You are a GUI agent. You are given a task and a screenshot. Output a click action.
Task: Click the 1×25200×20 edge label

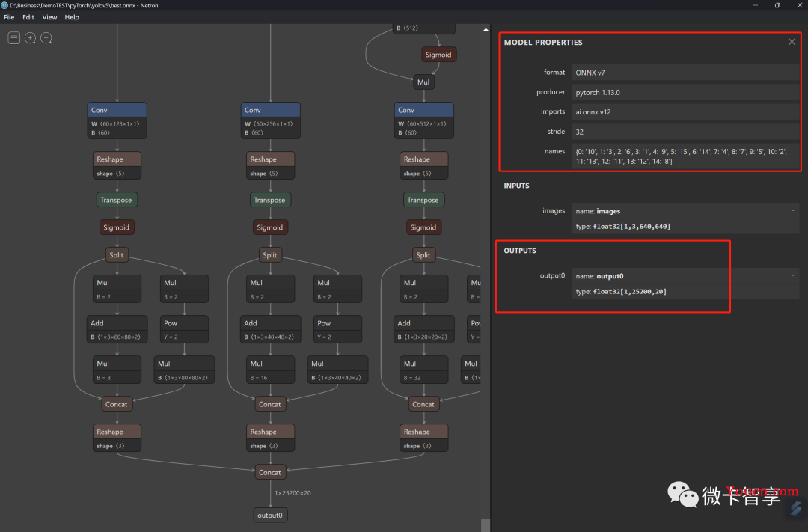click(293, 493)
